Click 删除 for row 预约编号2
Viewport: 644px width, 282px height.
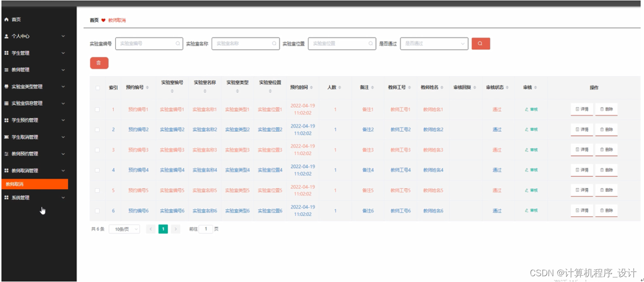coord(606,129)
